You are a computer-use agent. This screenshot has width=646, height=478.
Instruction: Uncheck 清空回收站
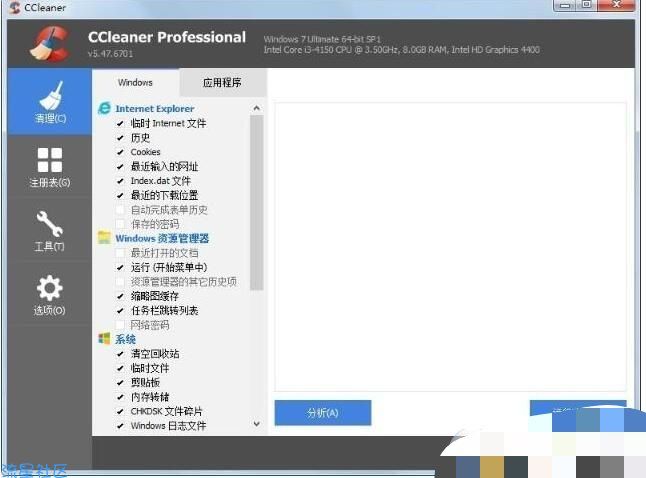tap(120, 354)
